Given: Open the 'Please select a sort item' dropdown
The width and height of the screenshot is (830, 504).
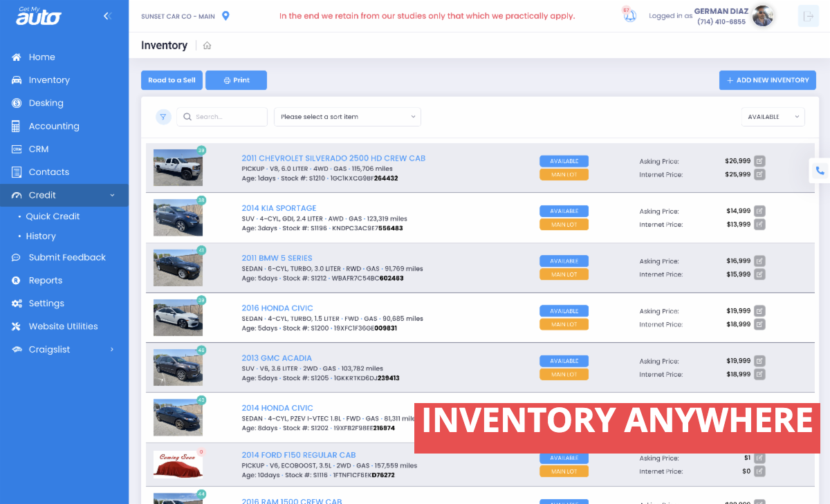Looking at the screenshot, I should (347, 116).
